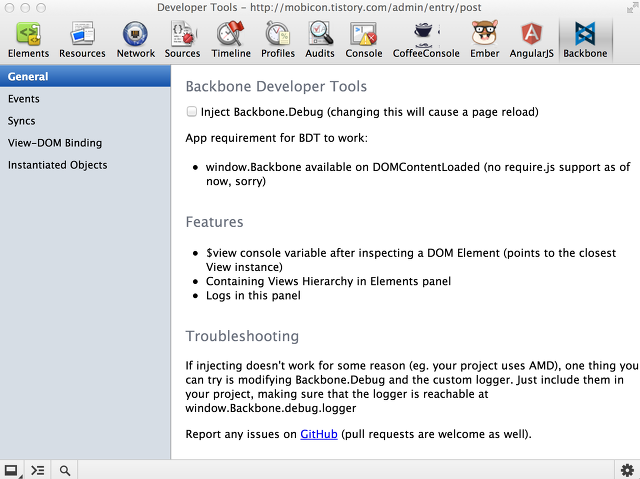Open Syncs in the sidebar

point(85,121)
